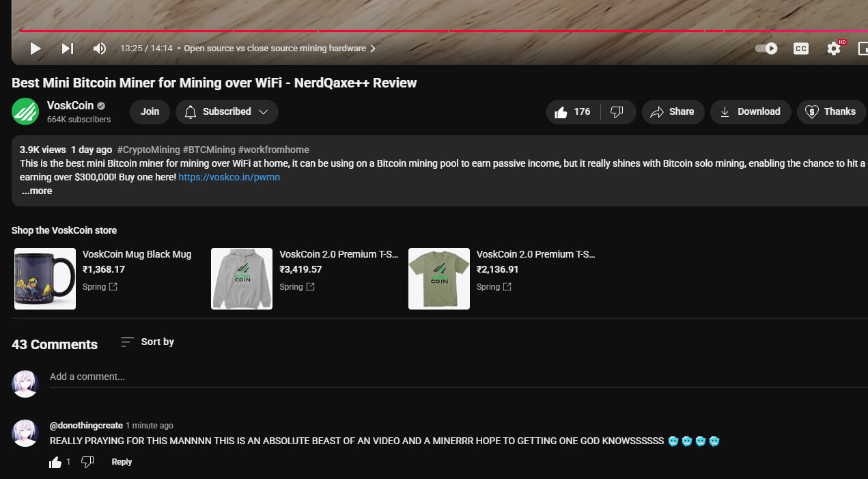Like the @donothingcreate comment

click(x=55, y=463)
